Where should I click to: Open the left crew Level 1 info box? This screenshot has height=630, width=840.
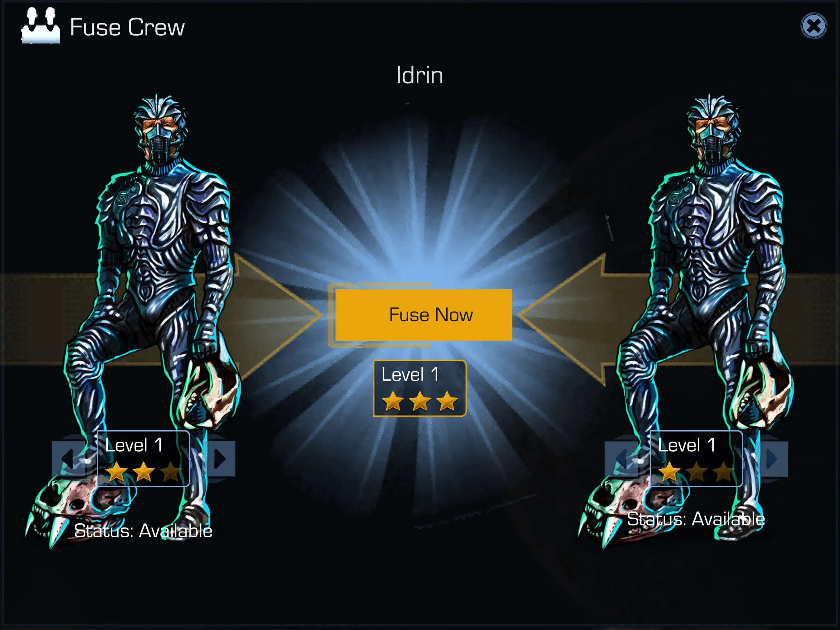(143, 459)
